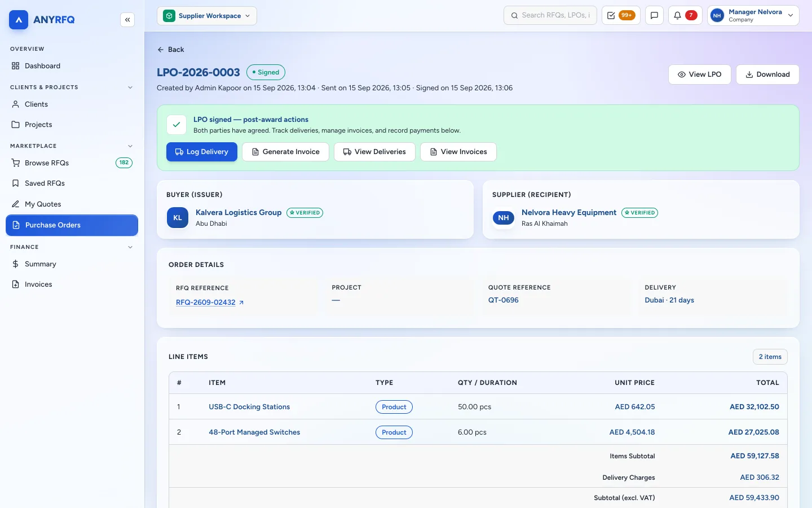This screenshot has height=508, width=812.
Task: Collapse the Clients & Projects section
Action: pyautogui.click(x=130, y=87)
